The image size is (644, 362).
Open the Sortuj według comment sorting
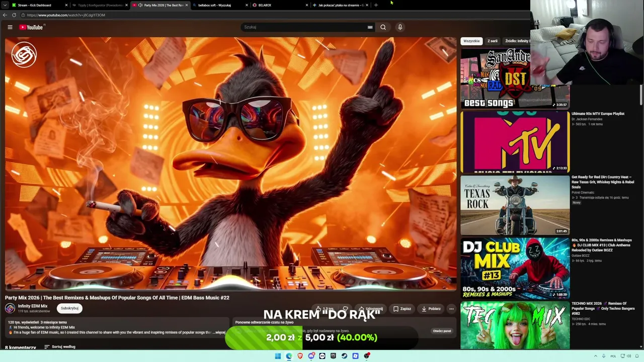60,347
